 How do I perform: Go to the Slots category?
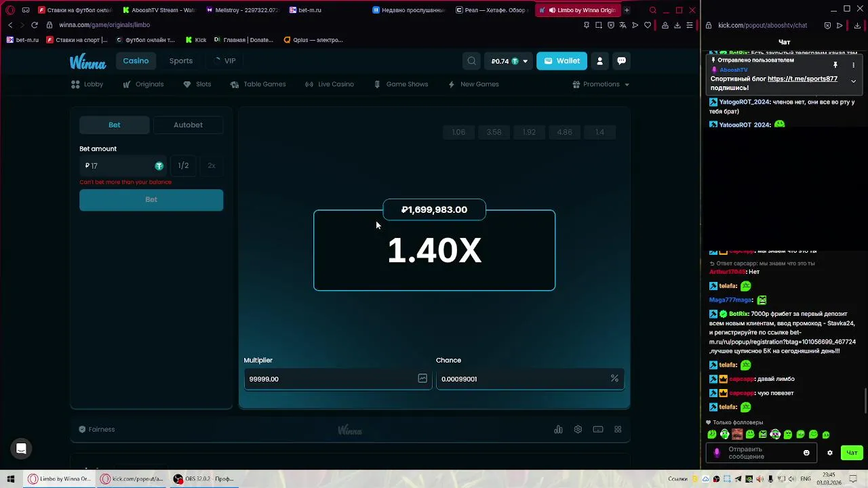click(197, 84)
